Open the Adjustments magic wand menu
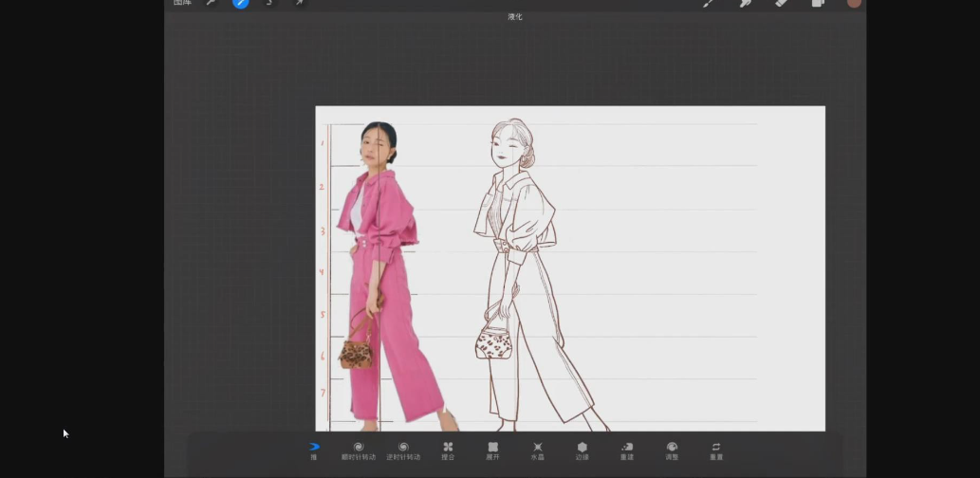The image size is (980, 478). click(241, 3)
